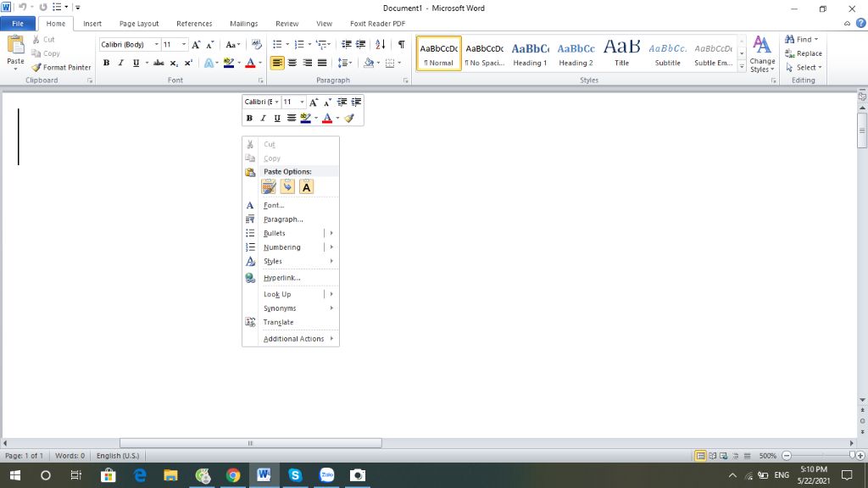Click the Keep Text Only paste option
Screen dimensions: 868x488
click(306, 187)
